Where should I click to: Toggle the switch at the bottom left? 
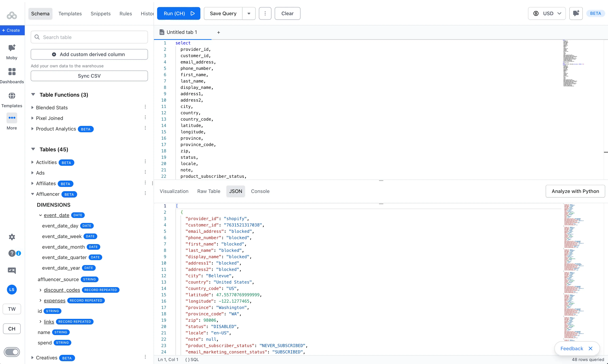pos(11,352)
